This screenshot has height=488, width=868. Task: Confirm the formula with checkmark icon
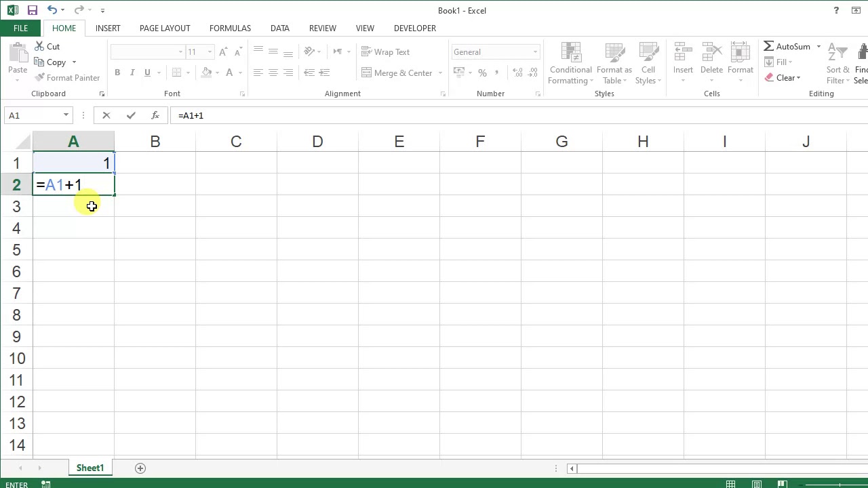[x=131, y=115]
